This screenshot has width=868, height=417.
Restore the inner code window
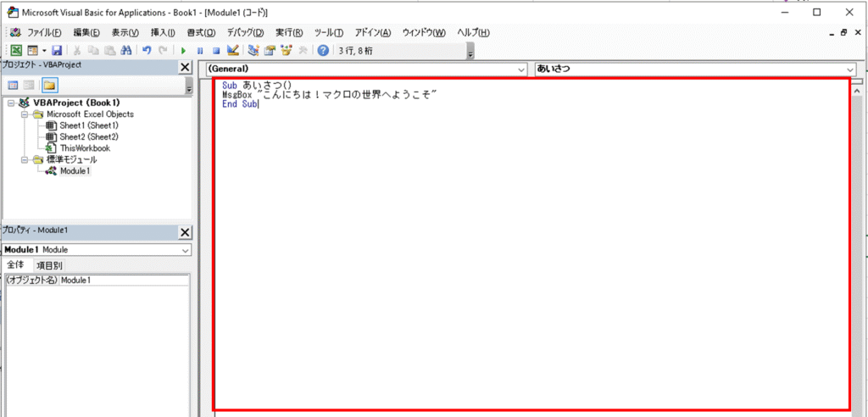click(843, 33)
